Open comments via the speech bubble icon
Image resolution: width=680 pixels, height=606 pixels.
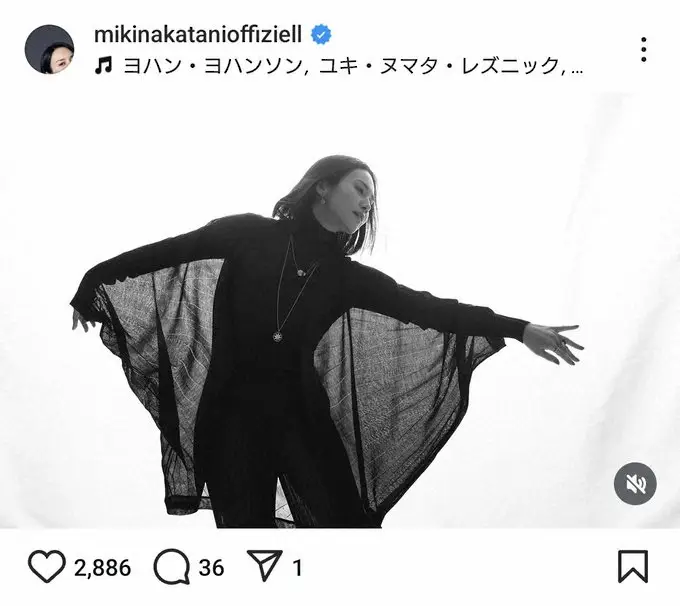[172, 567]
